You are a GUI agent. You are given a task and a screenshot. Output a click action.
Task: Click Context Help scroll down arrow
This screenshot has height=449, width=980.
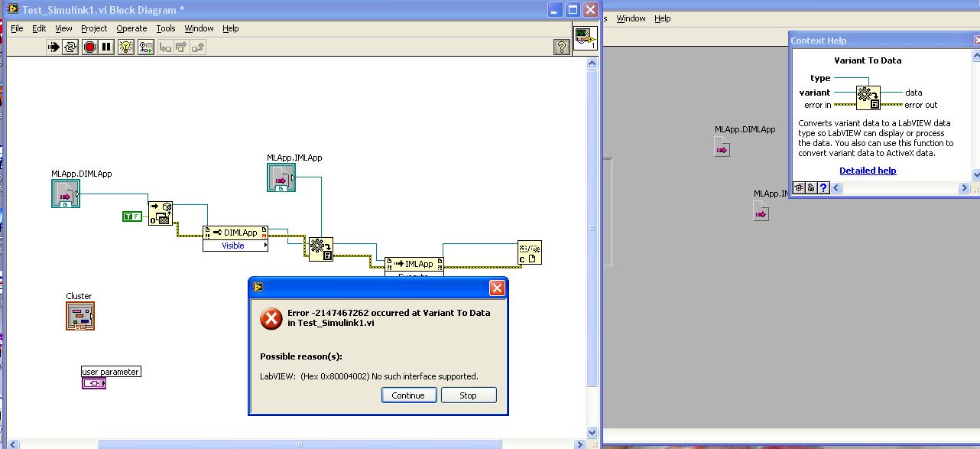(x=975, y=176)
